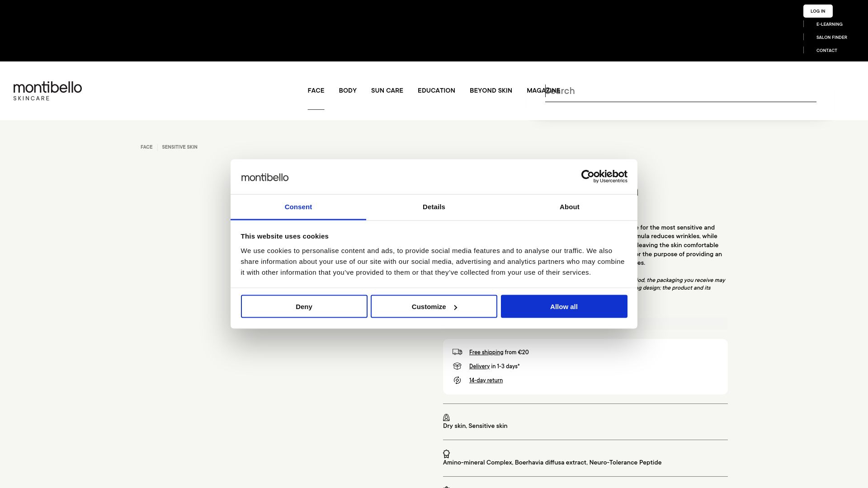Switch to the Consent tab
Image resolution: width=868 pixels, height=488 pixels.
[298, 207]
